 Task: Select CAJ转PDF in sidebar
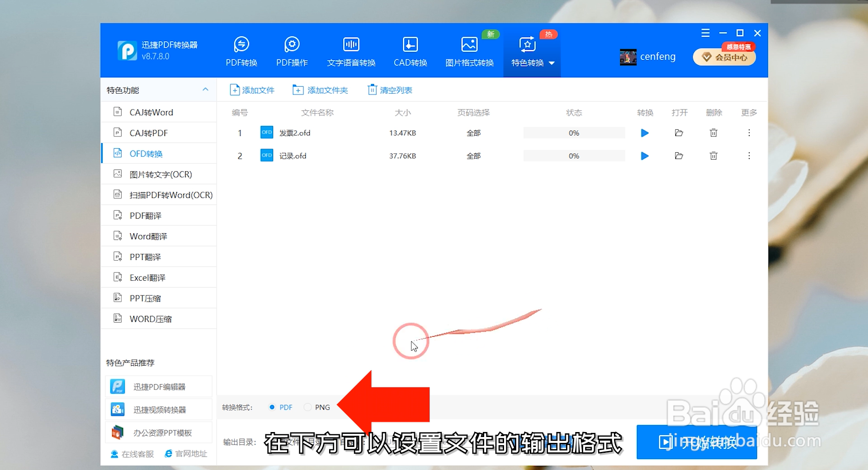[159, 133]
